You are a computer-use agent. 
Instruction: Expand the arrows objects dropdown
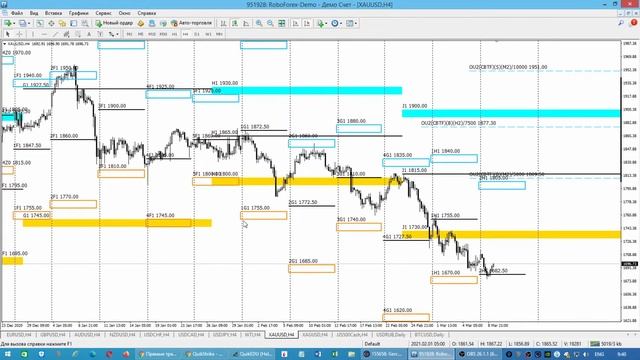(117, 34)
